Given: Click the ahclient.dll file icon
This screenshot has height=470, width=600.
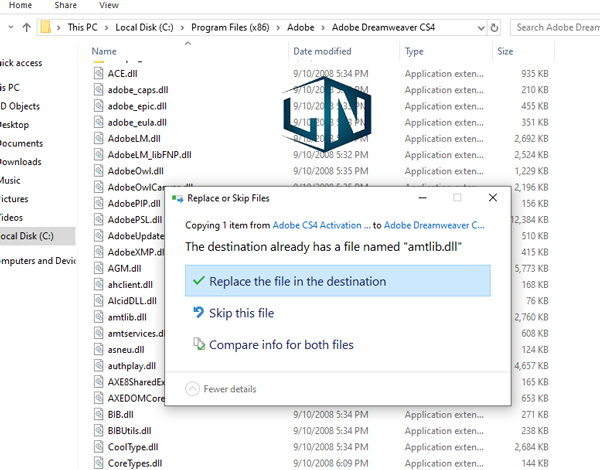Looking at the screenshot, I should point(98,284).
